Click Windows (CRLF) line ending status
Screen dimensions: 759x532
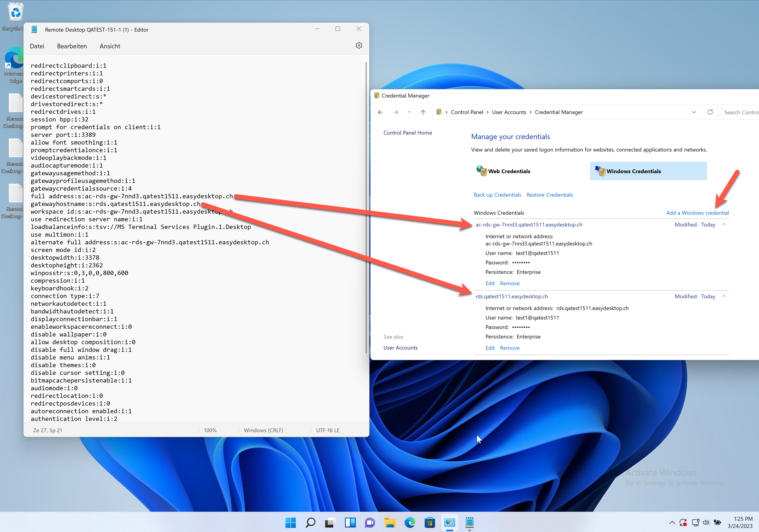[x=263, y=430]
